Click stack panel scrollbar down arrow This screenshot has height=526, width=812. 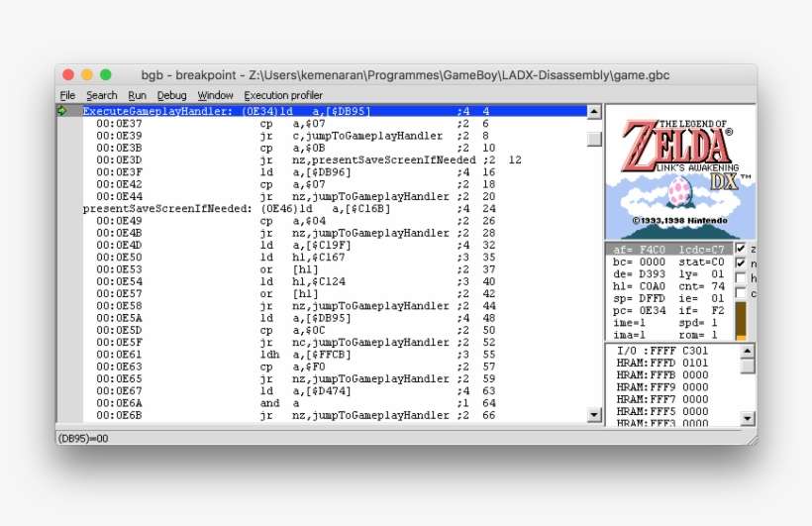pos(748,419)
